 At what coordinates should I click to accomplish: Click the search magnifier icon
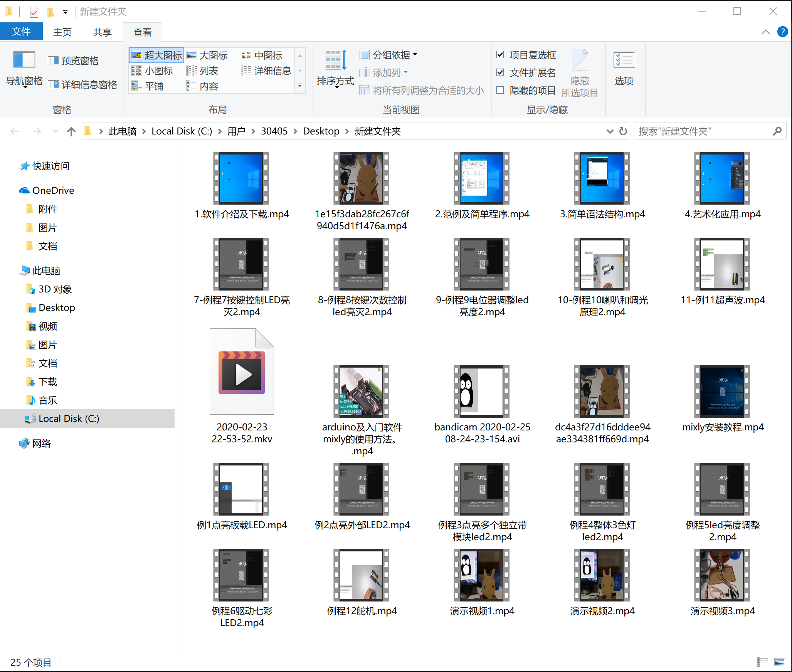coord(777,131)
